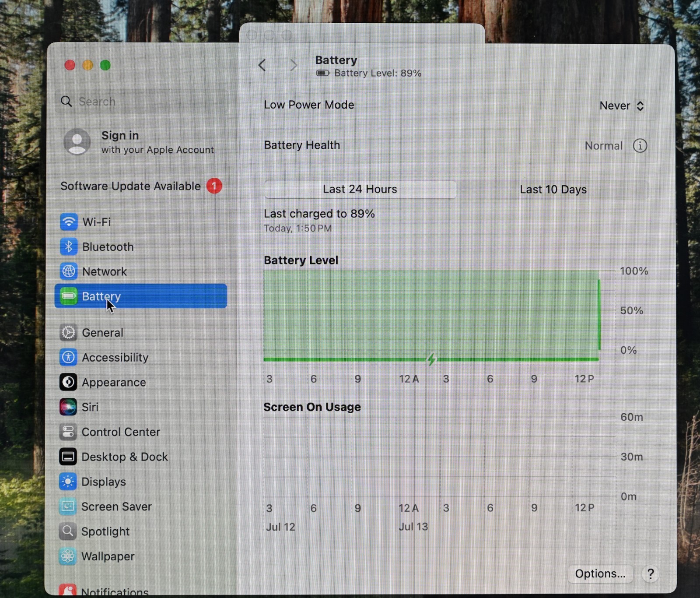
Task: Click charging bolt marker on battery chart
Action: (432, 359)
